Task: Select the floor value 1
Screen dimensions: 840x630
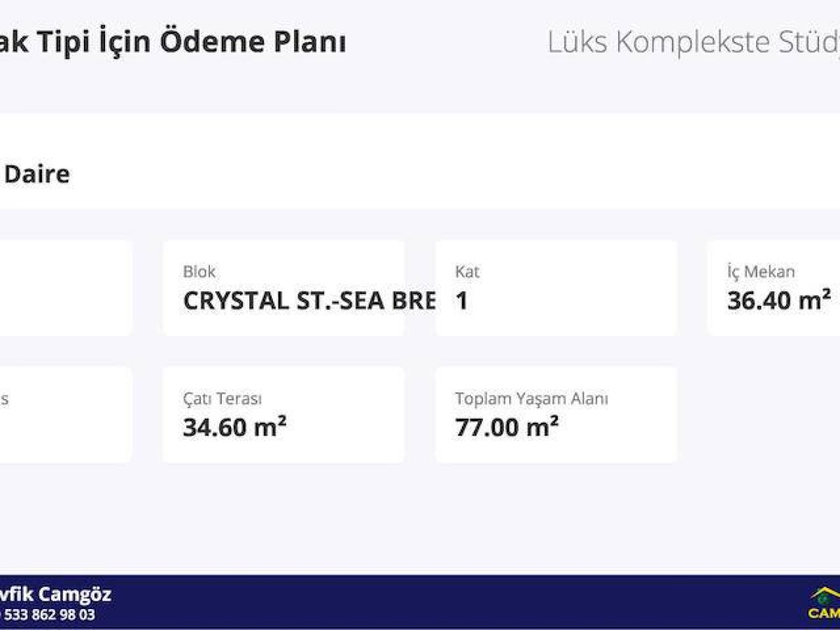Action: click(461, 300)
